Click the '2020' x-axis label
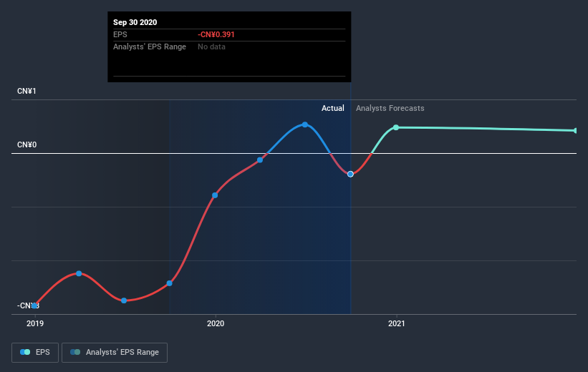The image size is (588, 372). [x=216, y=323]
